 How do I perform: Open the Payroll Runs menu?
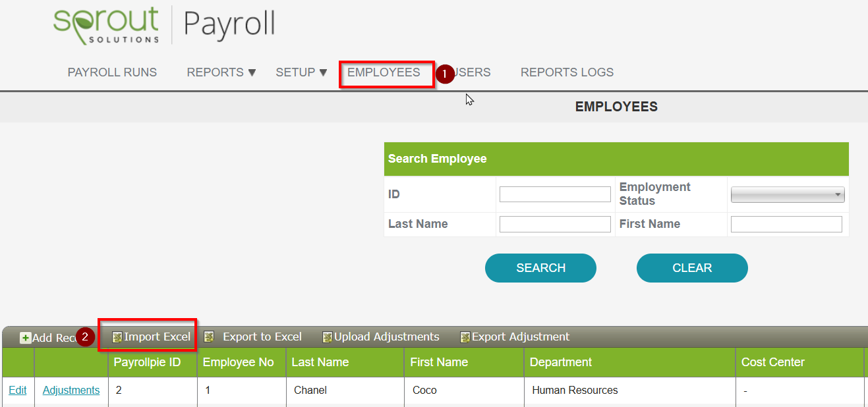click(112, 72)
